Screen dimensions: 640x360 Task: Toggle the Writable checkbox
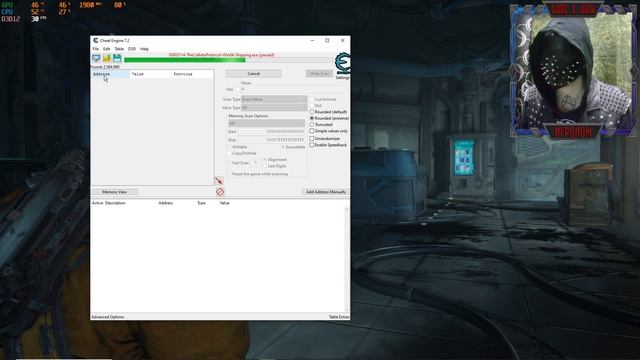(229, 147)
